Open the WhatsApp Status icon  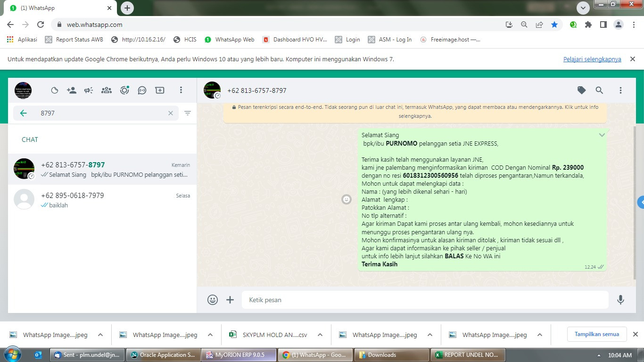[55, 90]
